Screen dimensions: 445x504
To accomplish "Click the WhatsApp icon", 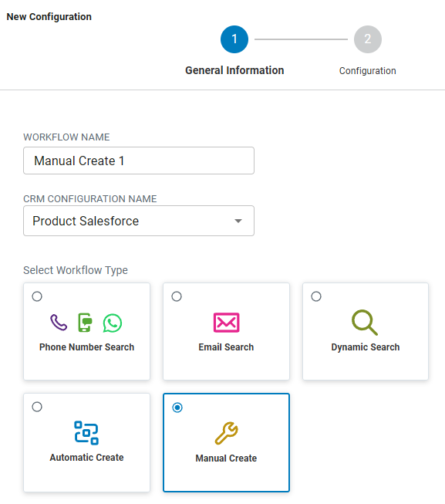I will coord(113,323).
